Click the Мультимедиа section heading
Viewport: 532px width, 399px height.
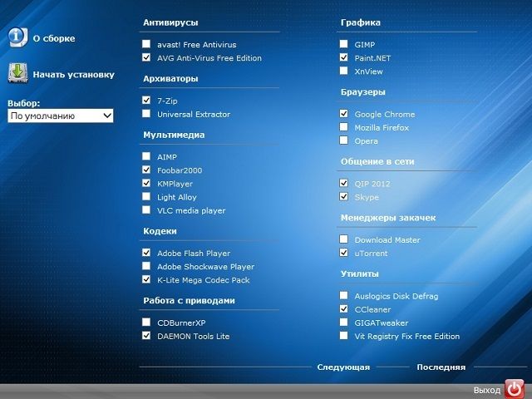point(174,135)
